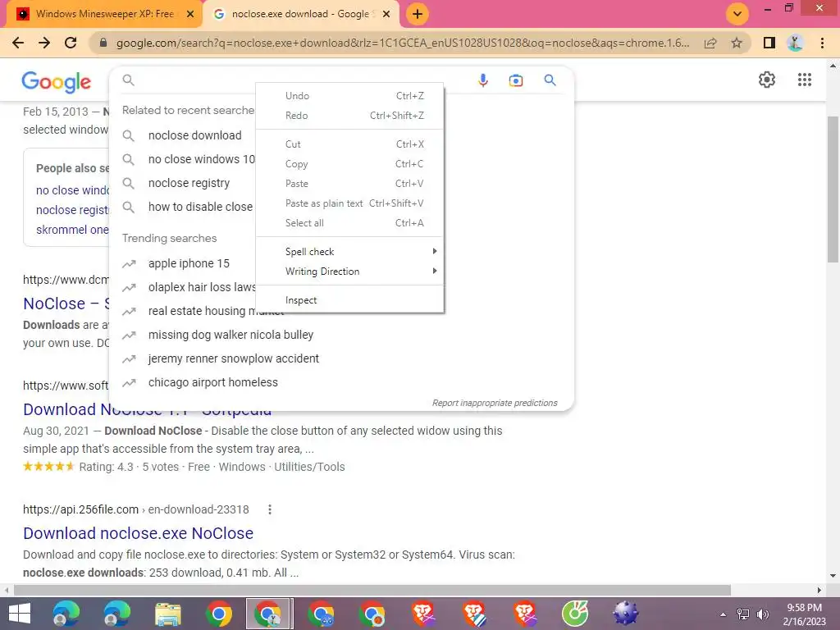Select suggestion how to disable close

(x=200, y=207)
